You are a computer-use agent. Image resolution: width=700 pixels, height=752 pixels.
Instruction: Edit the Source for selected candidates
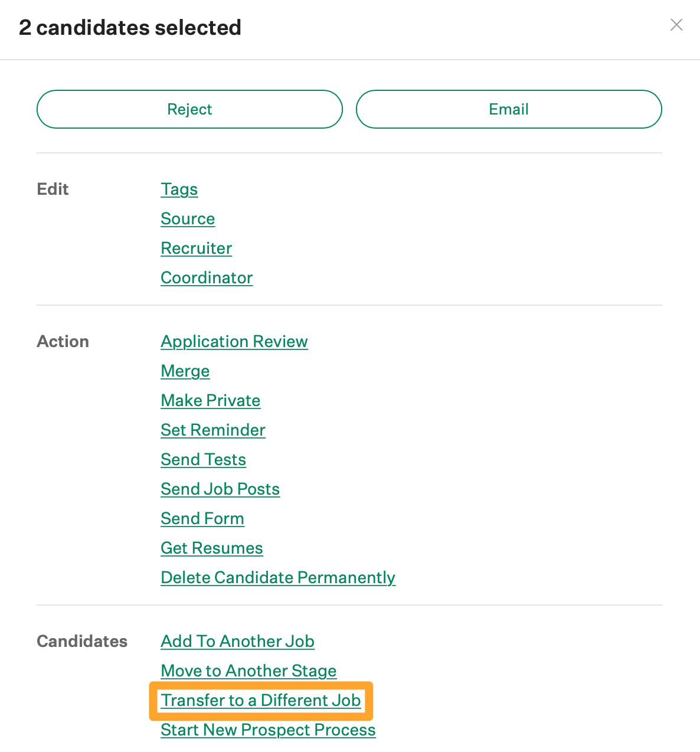188,219
